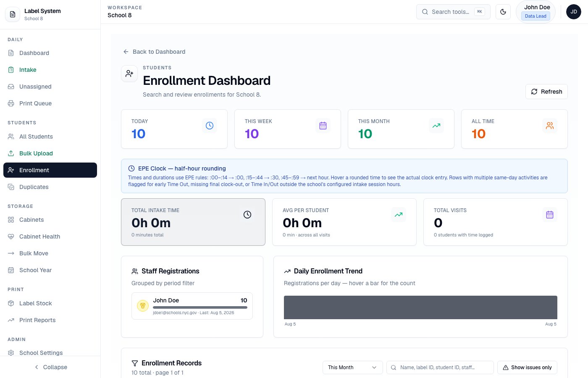This screenshot has height=378, width=588.
Task: Click the Print Reports trend icon
Action: pos(11,320)
